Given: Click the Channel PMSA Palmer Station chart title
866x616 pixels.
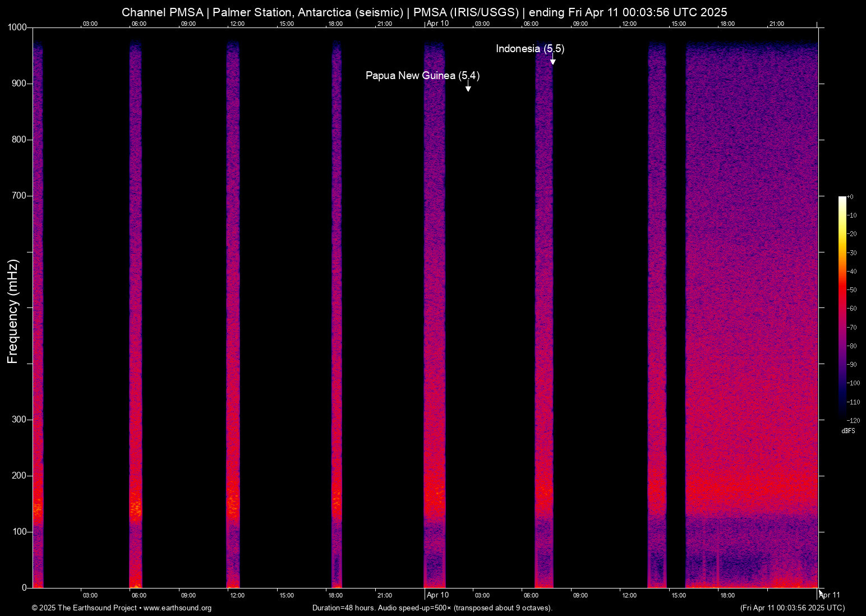Looking at the screenshot, I should pos(424,12).
